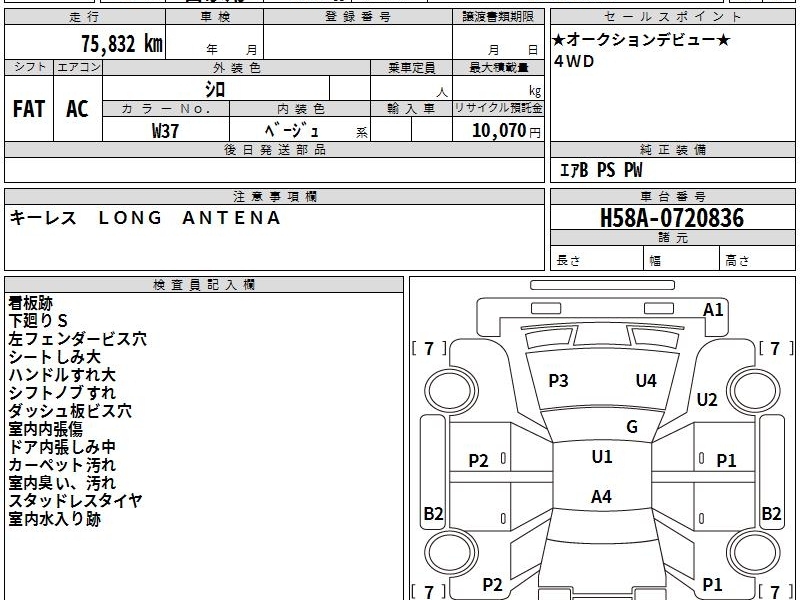Click the 譲渡書類期限 header cell

coord(498,16)
